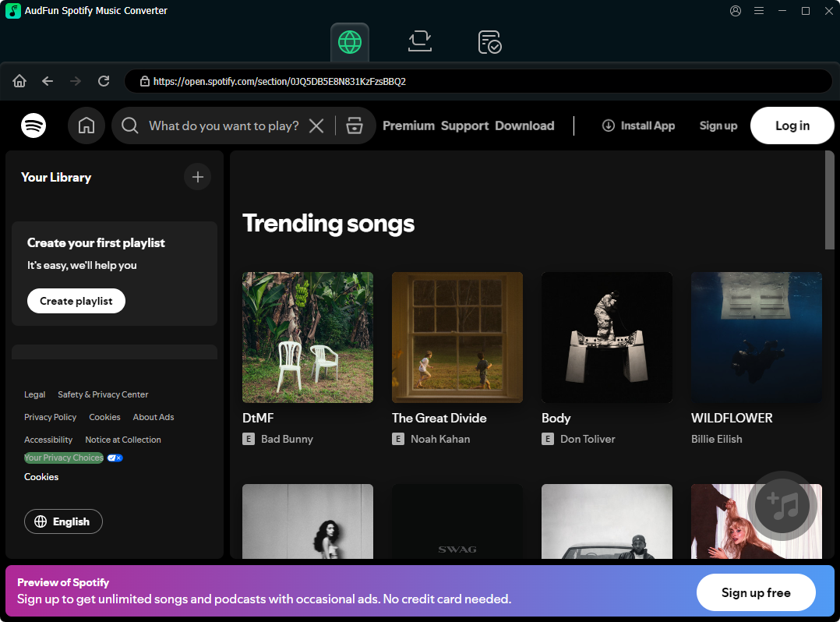Image resolution: width=840 pixels, height=622 pixels.
Task: Click the plus icon in Your Library
Action: [197, 177]
